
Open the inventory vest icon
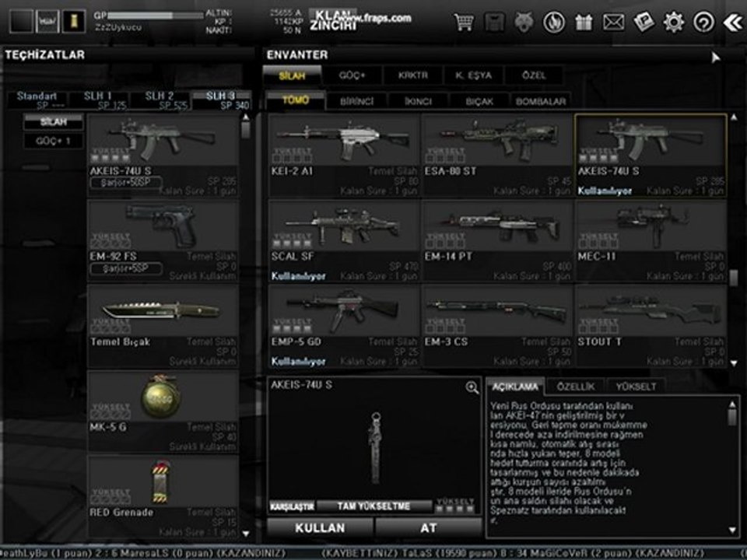point(494,22)
